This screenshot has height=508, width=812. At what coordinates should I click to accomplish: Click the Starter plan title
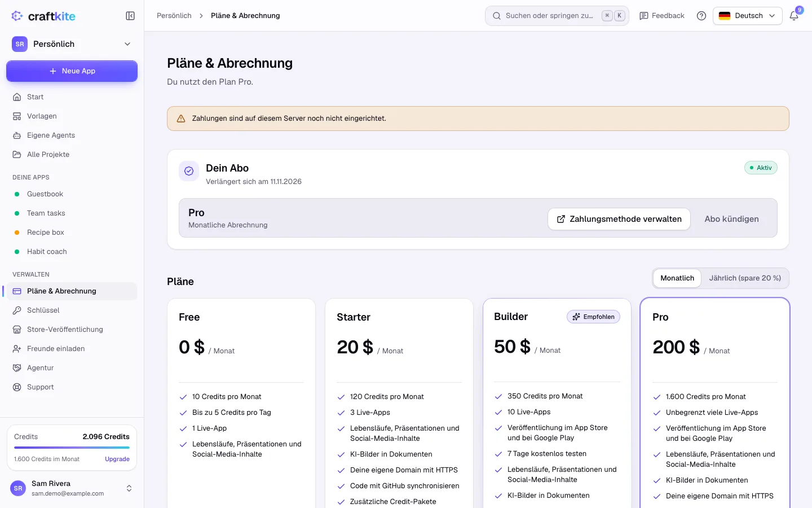point(354,317)
